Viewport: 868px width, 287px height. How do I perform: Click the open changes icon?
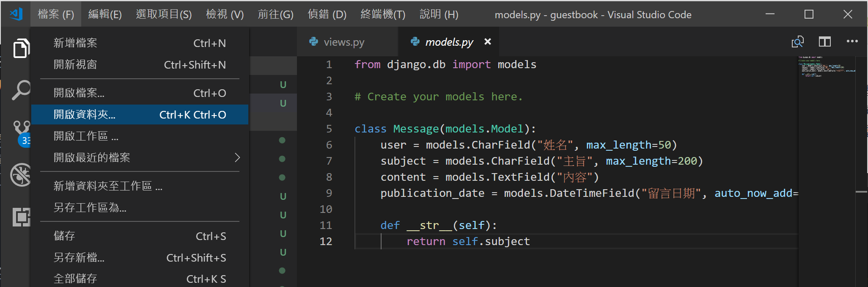[x=797, y=41]
